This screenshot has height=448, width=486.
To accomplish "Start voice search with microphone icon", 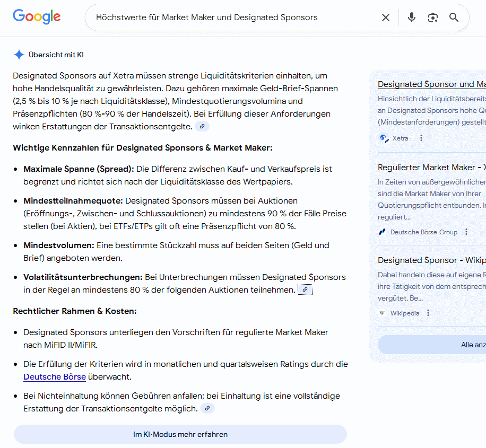I will point(412,17).
